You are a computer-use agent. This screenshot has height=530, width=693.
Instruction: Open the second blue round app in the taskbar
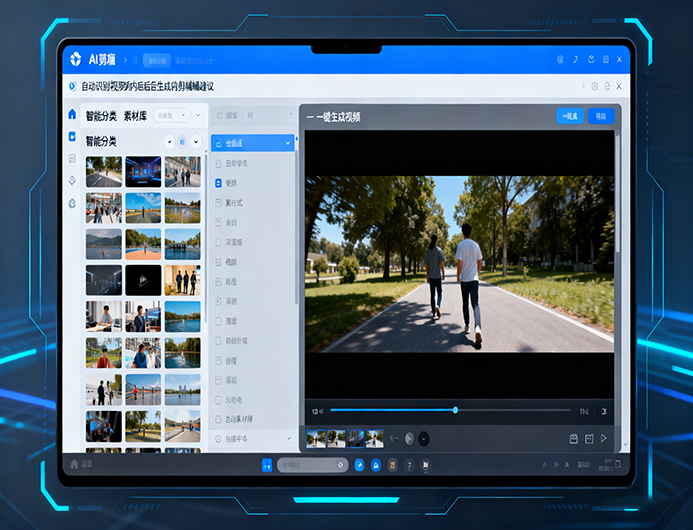point(376,465)
